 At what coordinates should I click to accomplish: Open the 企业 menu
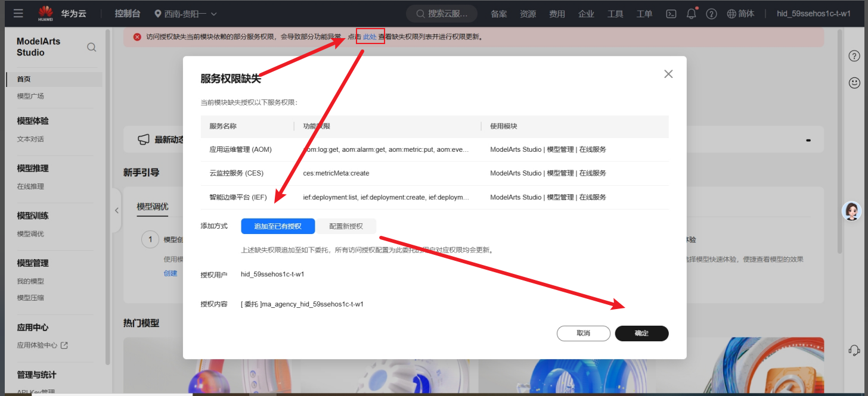click(586, 14)
